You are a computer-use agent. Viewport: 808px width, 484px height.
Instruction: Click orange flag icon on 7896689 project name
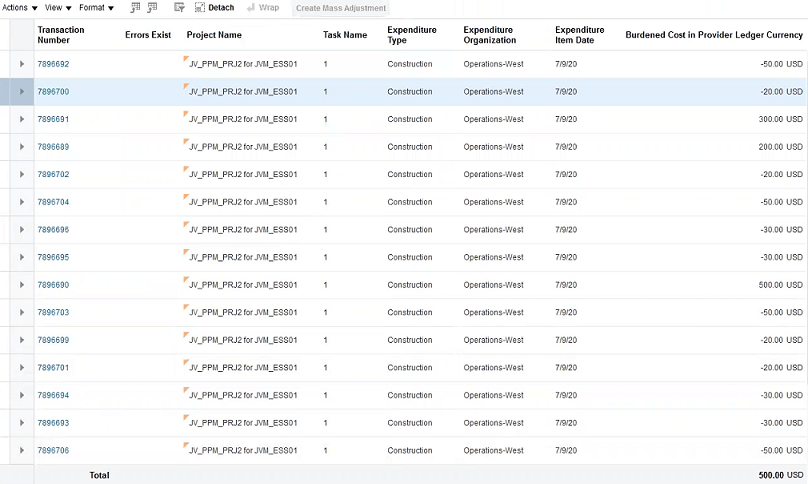coord(186,142)
